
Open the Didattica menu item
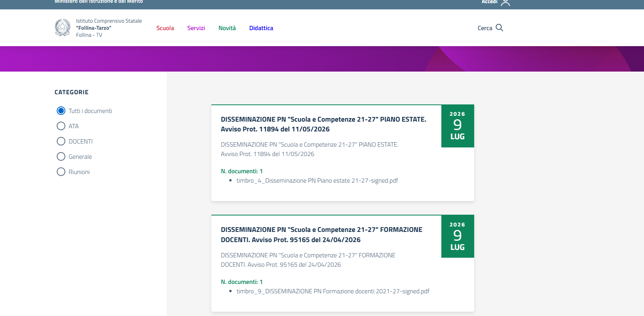(261, 28)
